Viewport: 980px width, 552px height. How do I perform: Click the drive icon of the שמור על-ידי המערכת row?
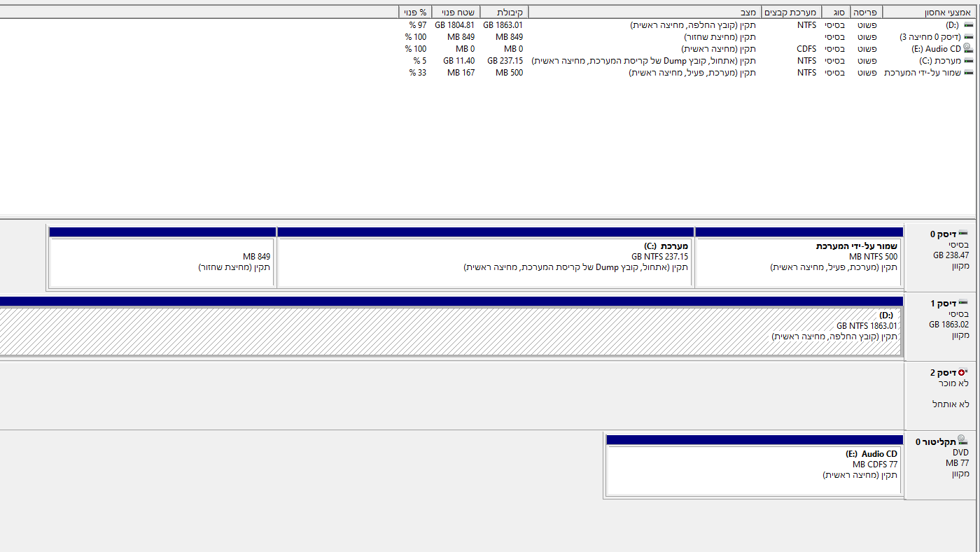click(x=968, y=73)
